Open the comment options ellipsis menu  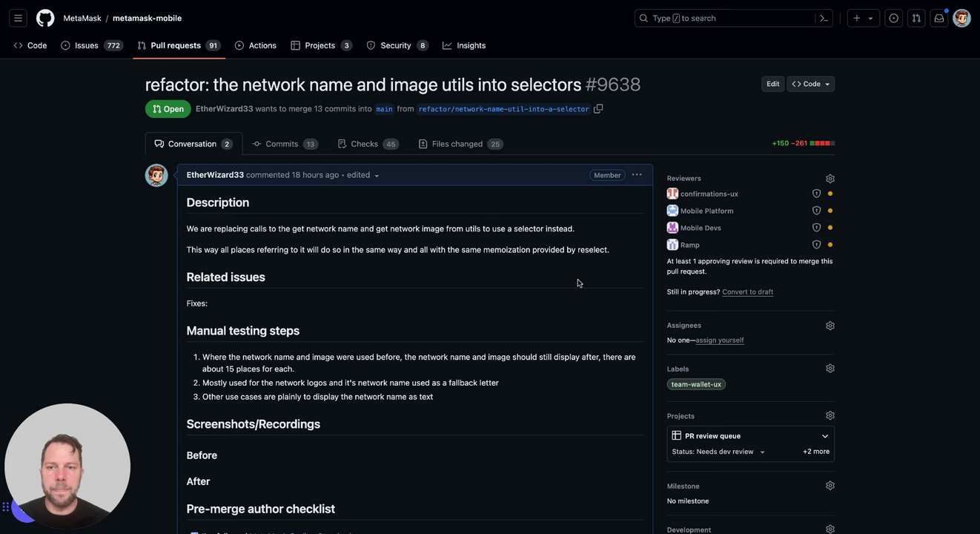pyautogui.click(x=637, y=175)
